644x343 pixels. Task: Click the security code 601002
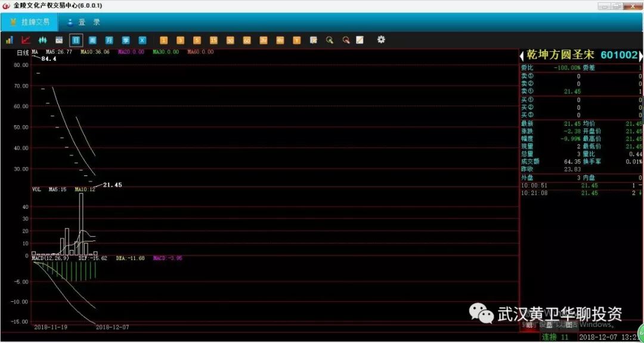click(620, 55)
